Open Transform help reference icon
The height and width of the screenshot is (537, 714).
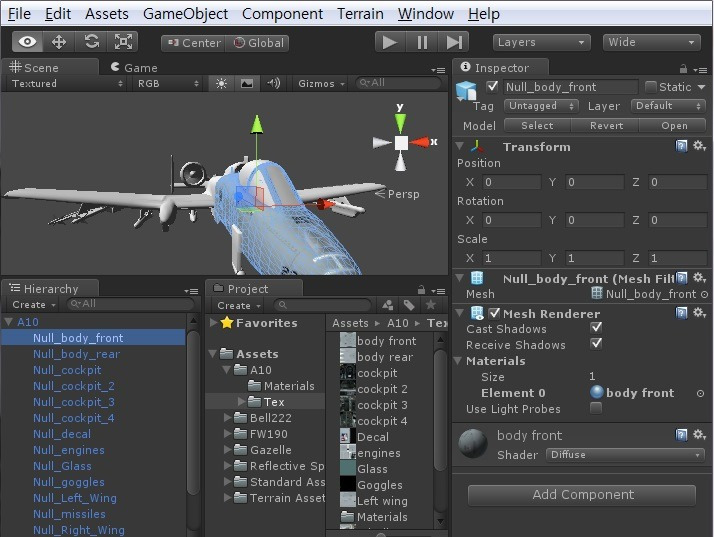681,146
